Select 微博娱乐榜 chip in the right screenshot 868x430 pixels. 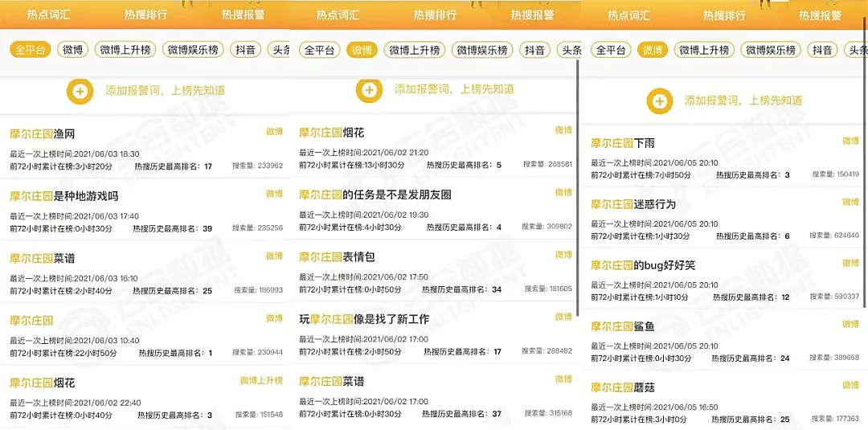[x=771, y=51]
